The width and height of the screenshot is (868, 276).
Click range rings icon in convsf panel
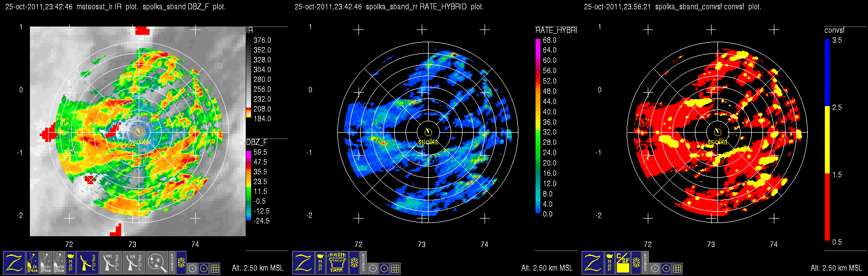636,263
